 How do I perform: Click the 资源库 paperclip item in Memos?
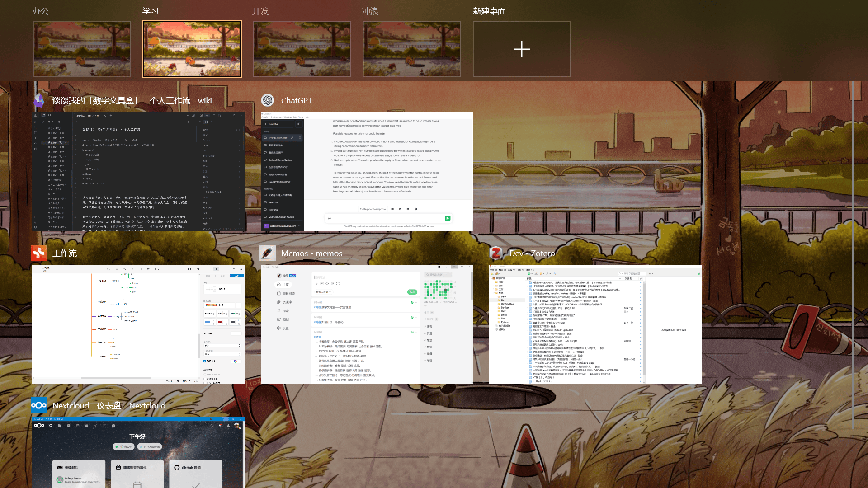[x=284, y=302]
